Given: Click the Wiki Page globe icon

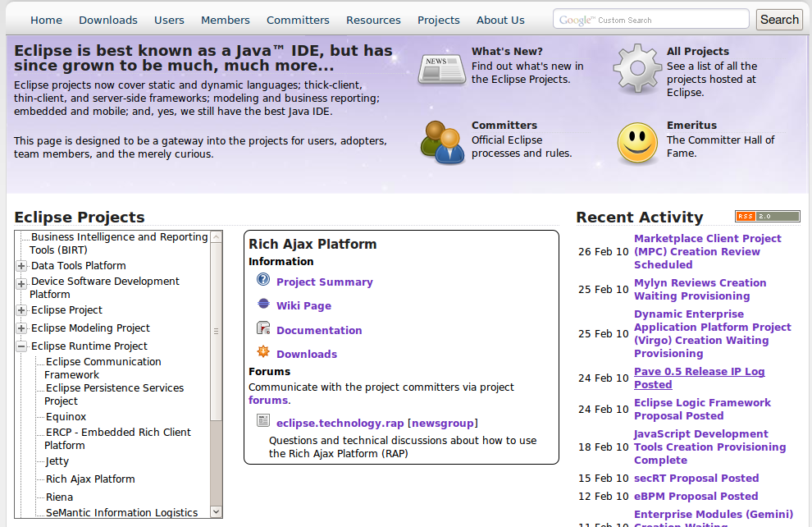Looking at the screenshot, I should (x=263, y=304).
